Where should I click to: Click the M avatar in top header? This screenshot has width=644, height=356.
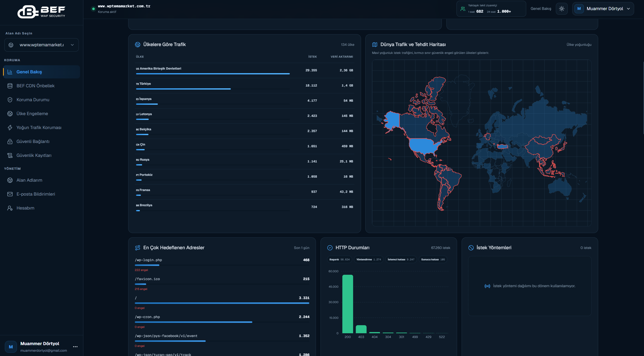[x=579, y=9]
